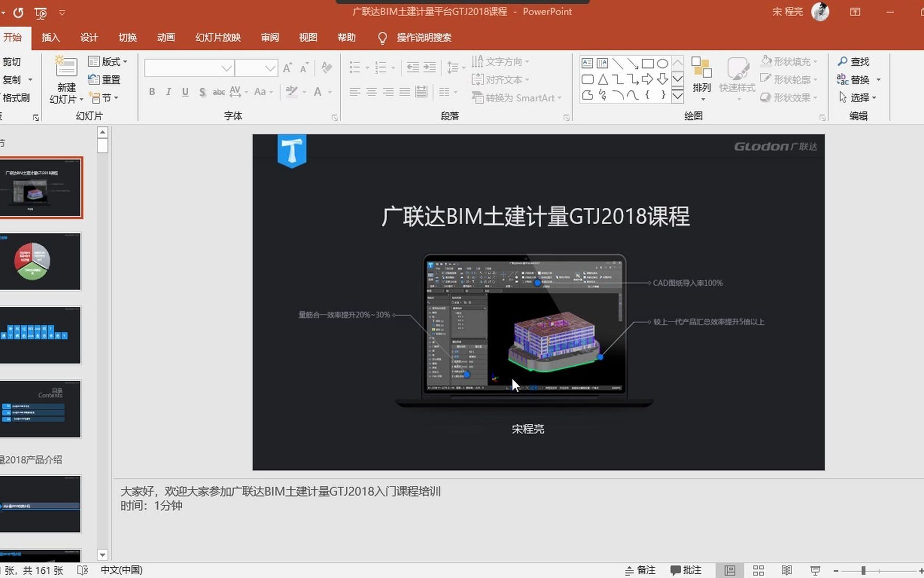Open the Section (节) dropdown
Viewport: 924px width, 578px height.
(x=104, y=98)
